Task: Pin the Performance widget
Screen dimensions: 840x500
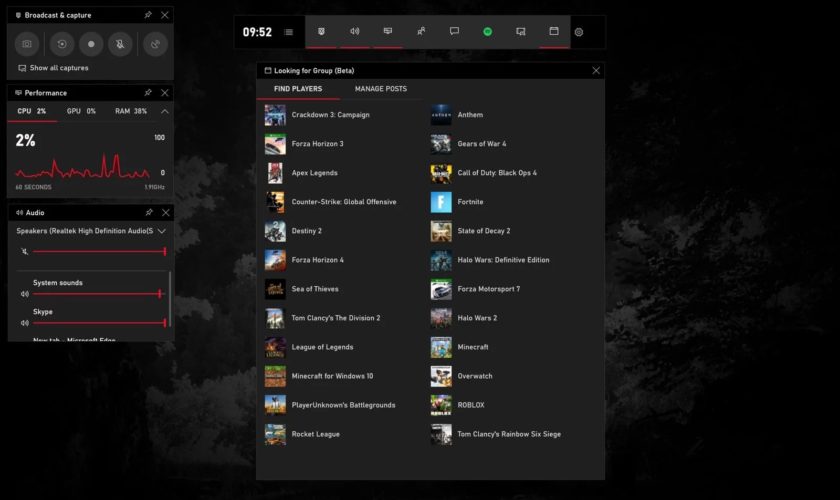Action: 148,93
